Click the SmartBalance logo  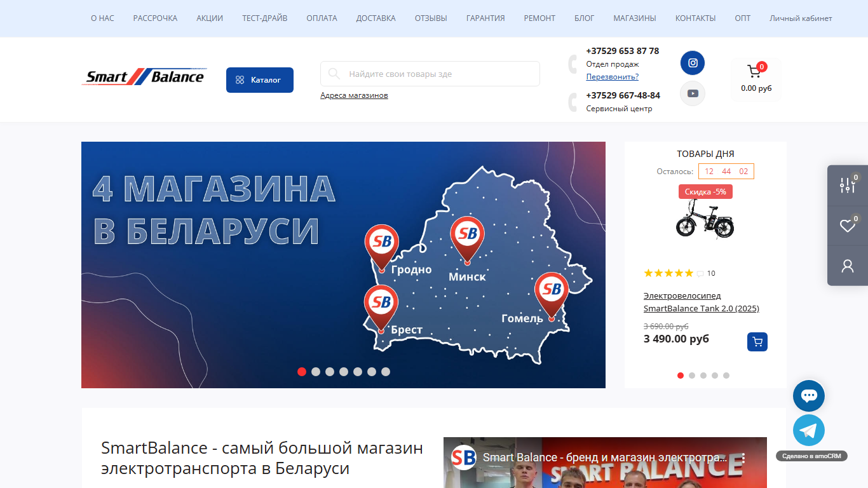point(144,77)
